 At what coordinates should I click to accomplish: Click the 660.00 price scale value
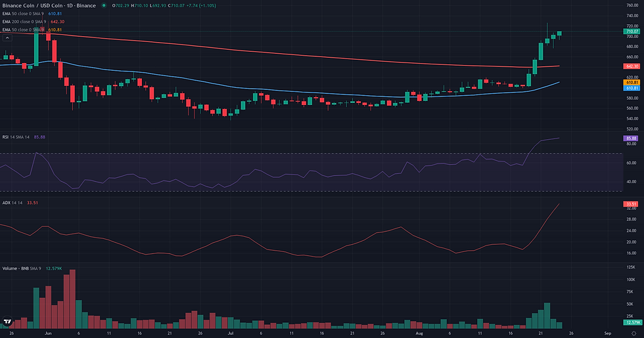(x=632, y=57)
